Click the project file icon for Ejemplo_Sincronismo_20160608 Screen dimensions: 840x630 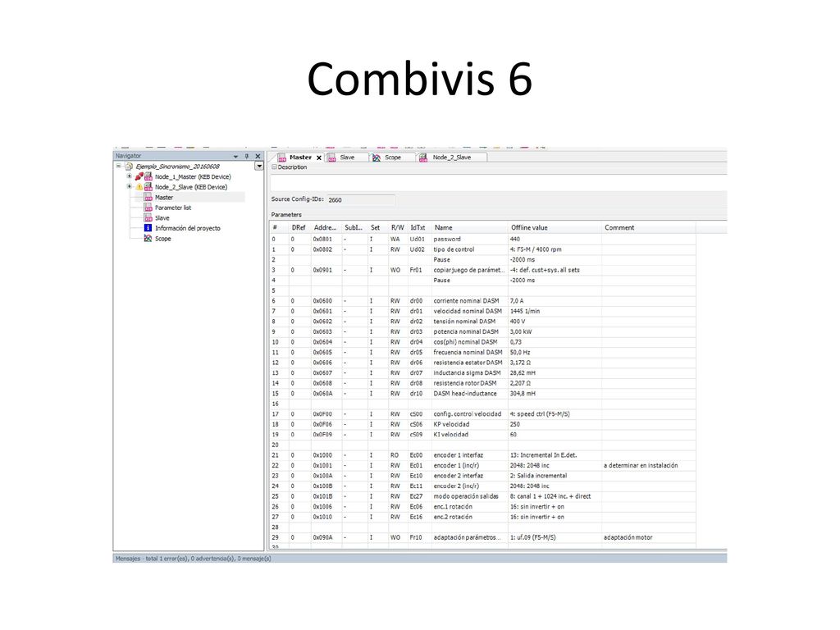pos(129,167)
